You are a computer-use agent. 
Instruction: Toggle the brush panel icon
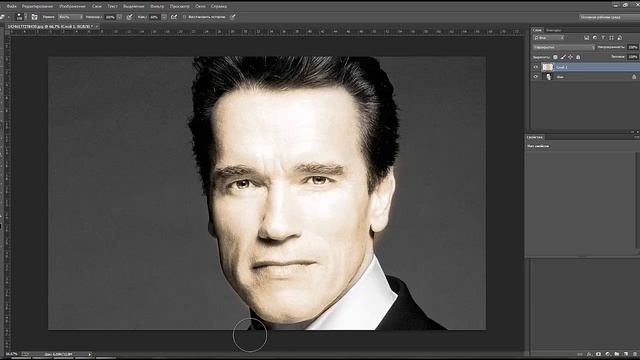(34, 17)
